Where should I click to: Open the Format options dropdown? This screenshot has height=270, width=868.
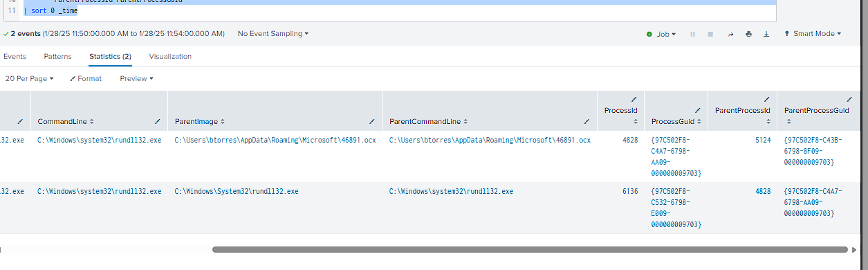[86, 79]
